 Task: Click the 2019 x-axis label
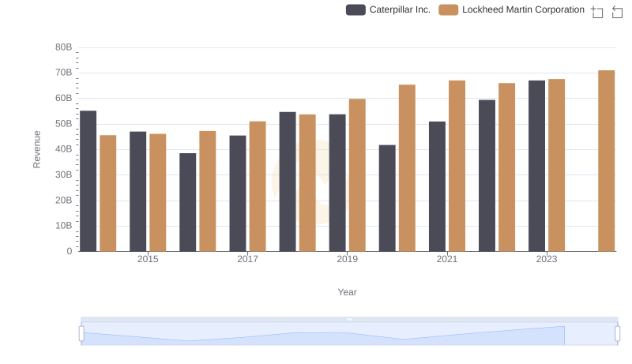347,259
